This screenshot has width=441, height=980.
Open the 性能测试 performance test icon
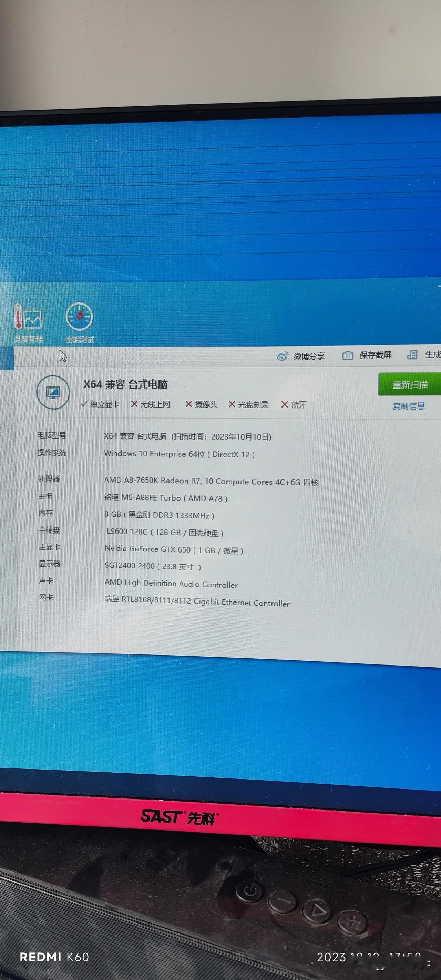pos(79,323)
